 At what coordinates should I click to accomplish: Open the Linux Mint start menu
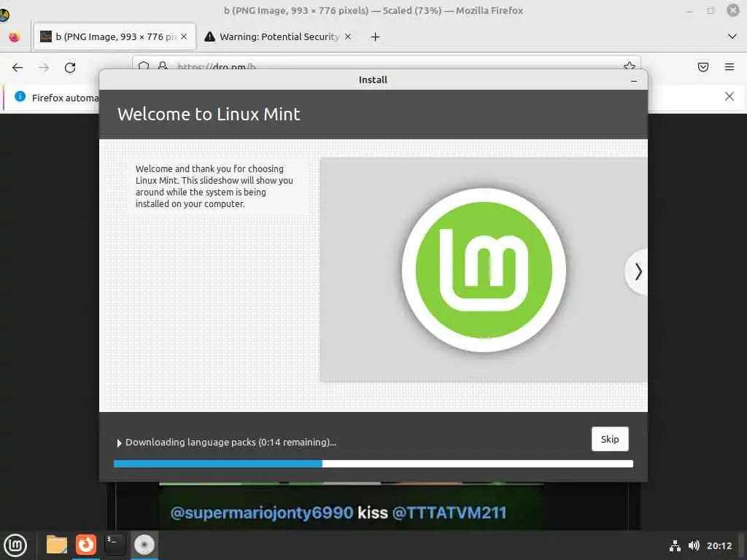pos(15,545)
